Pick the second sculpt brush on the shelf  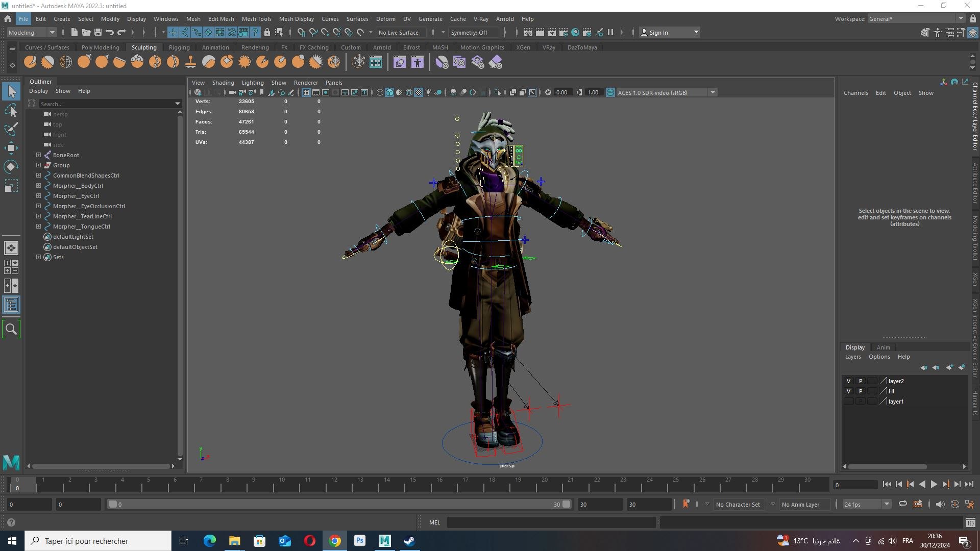(48, 62)
